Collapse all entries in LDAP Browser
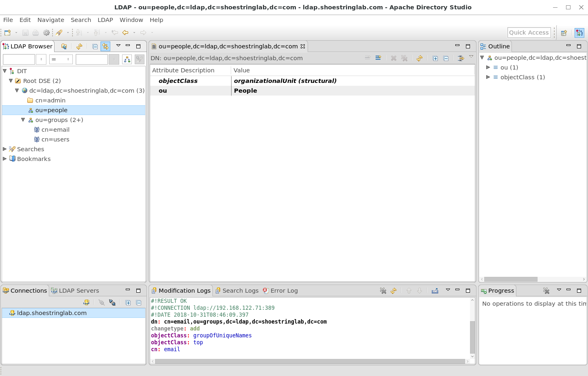 [x=95, y=46]
